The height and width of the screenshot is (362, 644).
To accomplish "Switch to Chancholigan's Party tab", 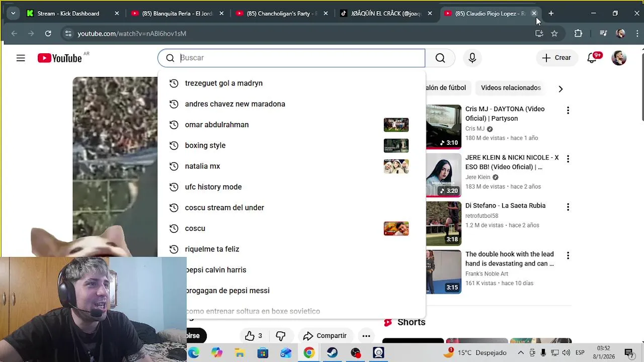I will 277,14.
